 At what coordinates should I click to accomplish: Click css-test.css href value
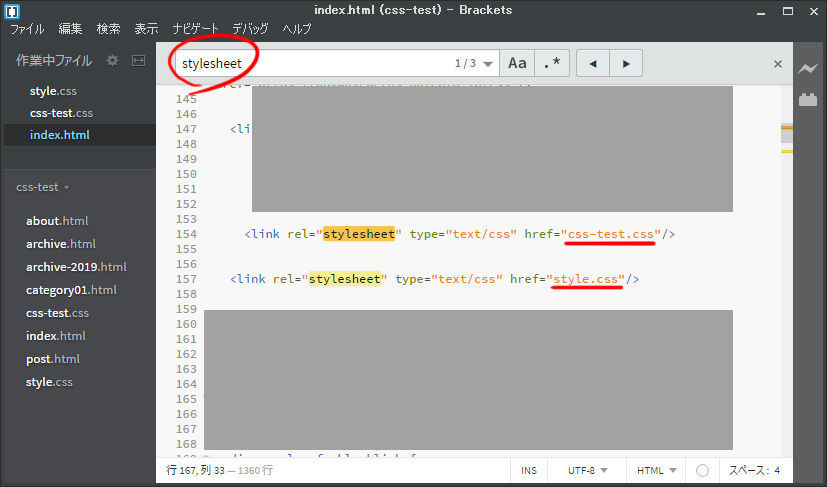(610, 234)
